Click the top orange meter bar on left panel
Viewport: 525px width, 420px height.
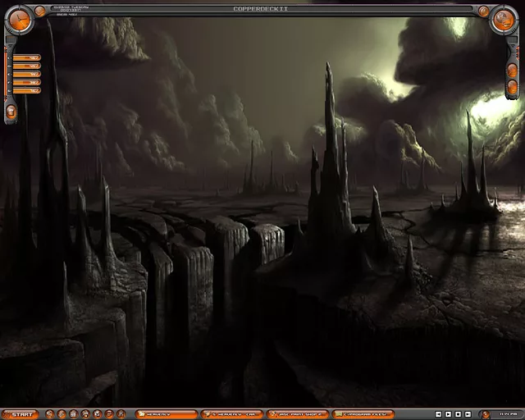point(26,57)
